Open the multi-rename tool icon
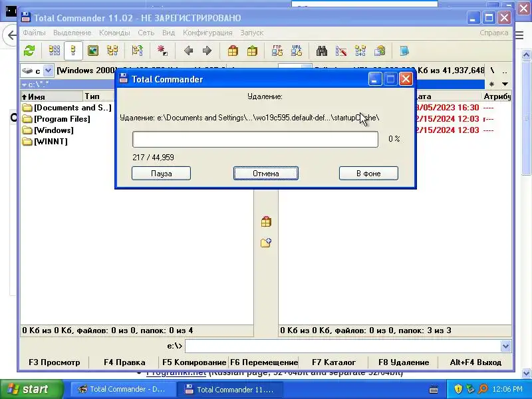 point(341,51)
